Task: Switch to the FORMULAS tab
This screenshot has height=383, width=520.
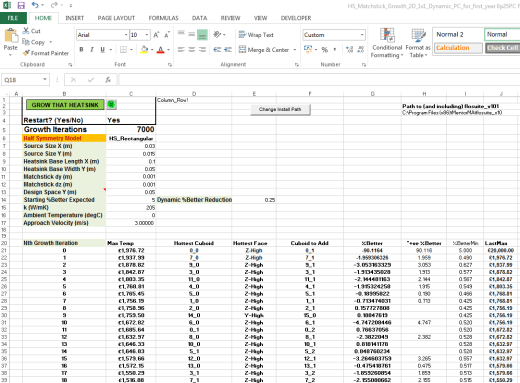Action: point(163,18)
